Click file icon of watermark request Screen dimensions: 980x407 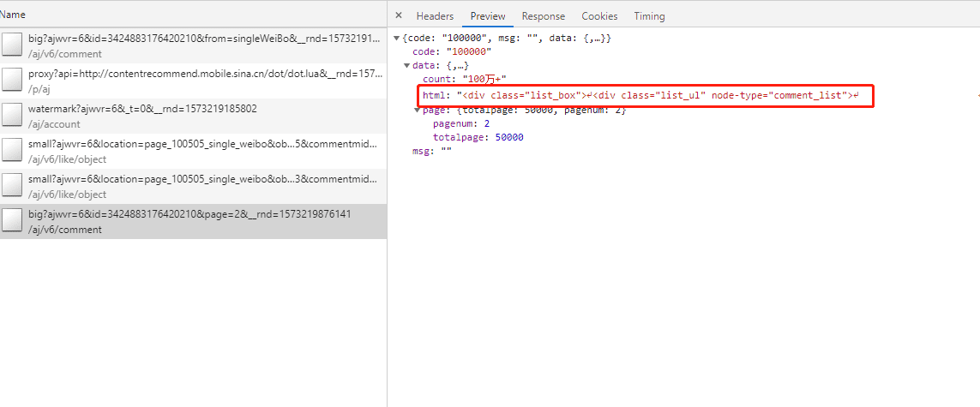click(x=12, y=116)
